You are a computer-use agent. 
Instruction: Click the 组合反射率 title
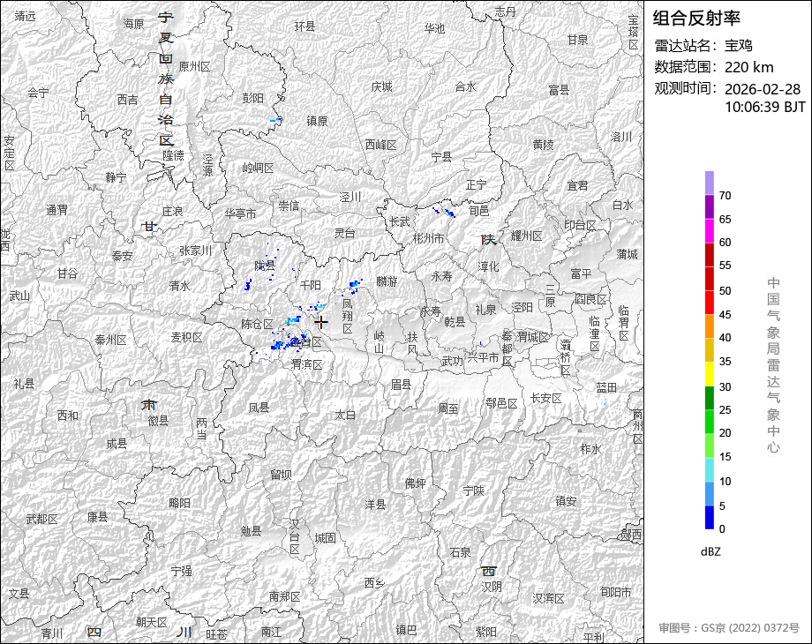click(x=696, y=19)
